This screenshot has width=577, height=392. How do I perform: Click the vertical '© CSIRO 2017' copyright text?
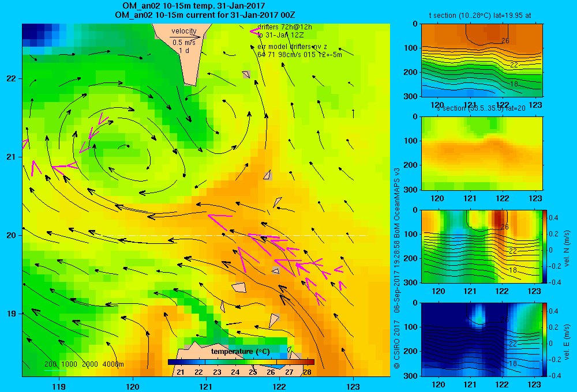click(x=397, y=344)
